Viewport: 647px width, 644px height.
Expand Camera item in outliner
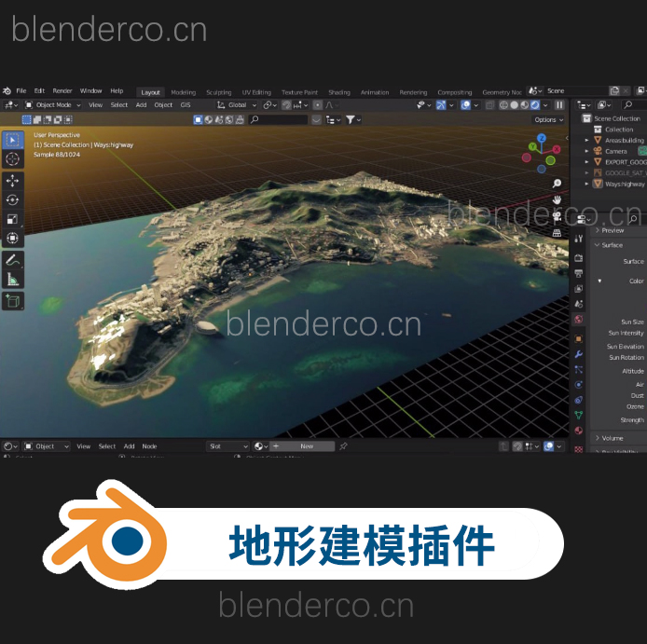point(586,151)
